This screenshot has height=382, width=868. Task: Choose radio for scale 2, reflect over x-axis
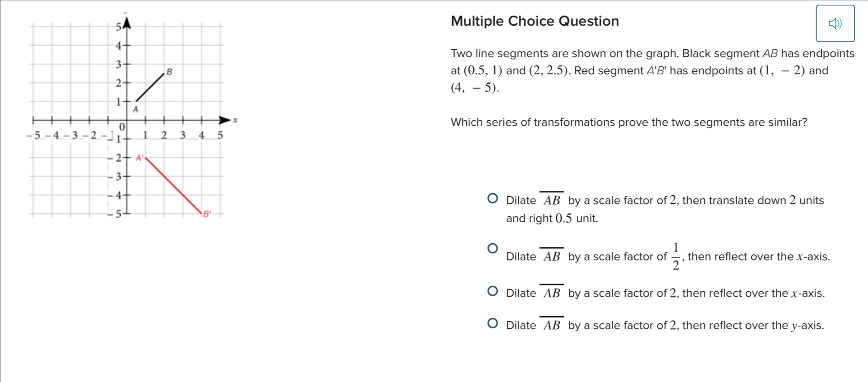[x=492, y=291]
